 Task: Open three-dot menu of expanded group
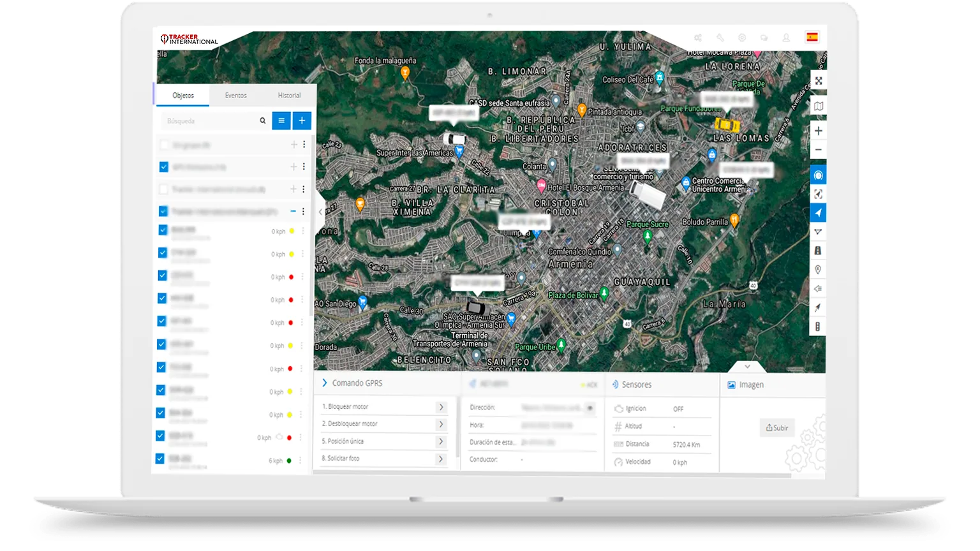point(303,211)
